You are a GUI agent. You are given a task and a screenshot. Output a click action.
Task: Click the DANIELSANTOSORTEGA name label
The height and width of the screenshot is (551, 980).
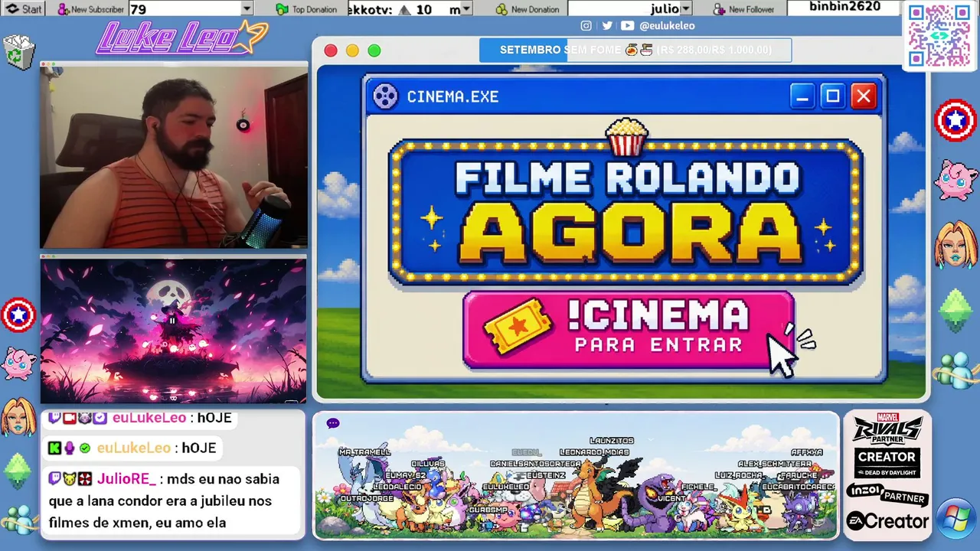click(535, 464)
